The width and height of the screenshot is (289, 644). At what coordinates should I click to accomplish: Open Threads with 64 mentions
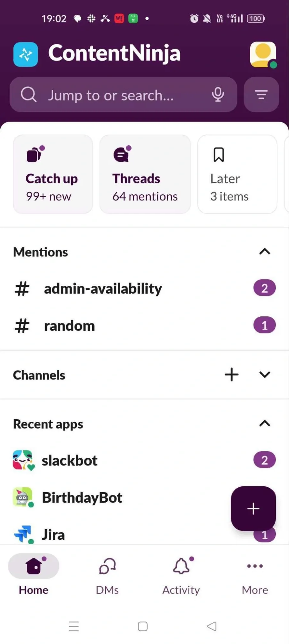145,174
